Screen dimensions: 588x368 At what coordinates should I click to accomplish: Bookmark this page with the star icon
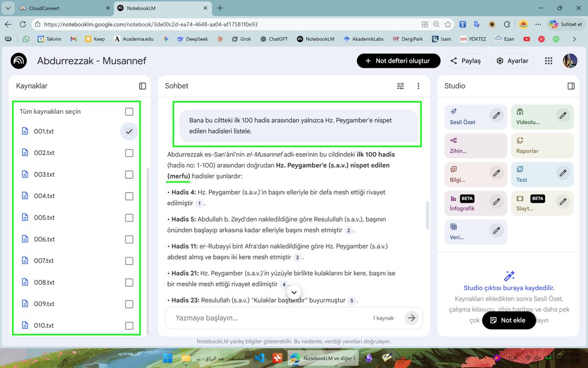tap(448, 24)
